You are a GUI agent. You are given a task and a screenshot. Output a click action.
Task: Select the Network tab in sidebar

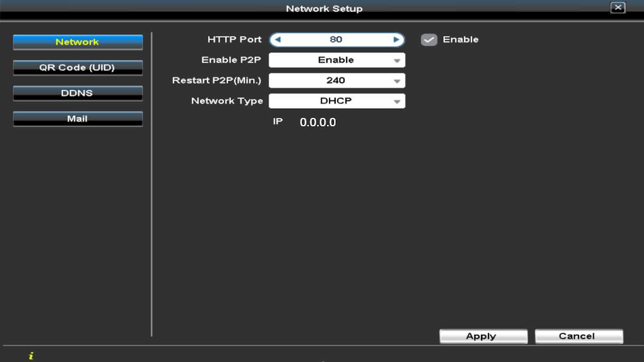click(78, 42)
